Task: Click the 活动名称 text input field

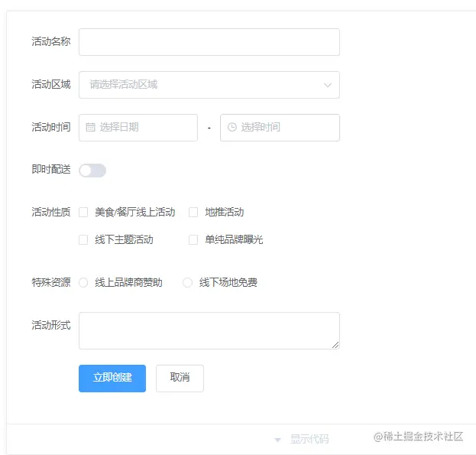Action: coord(209,42)
